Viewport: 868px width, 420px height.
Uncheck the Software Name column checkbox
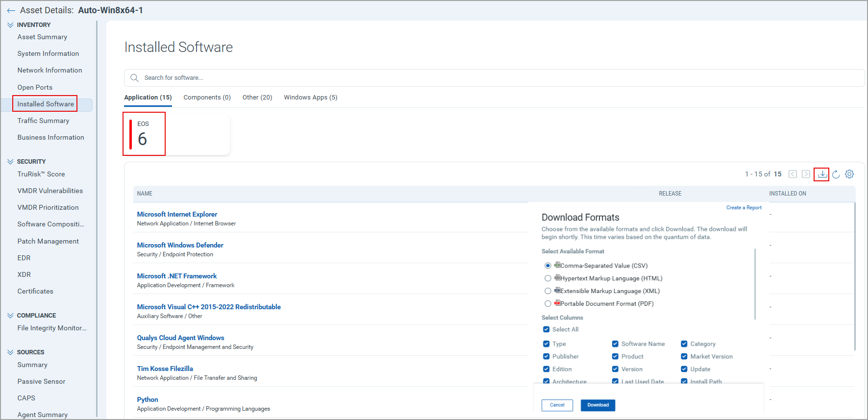coord(615,344)
